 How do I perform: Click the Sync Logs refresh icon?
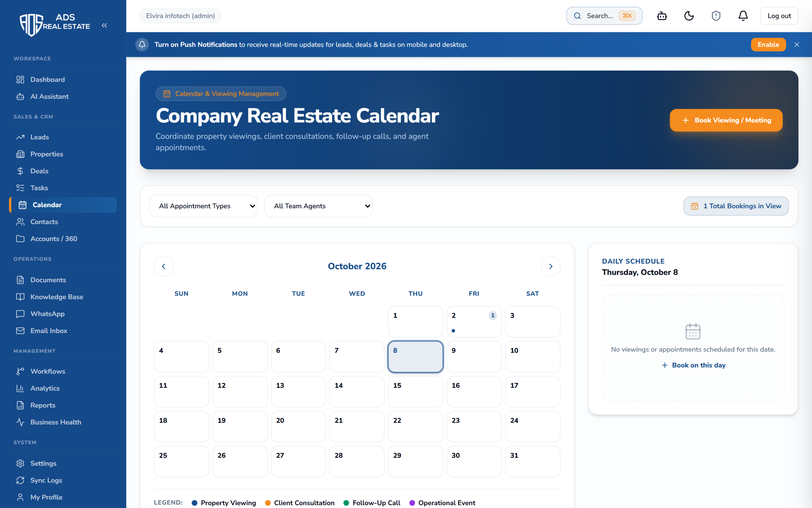tap(20, 480)
